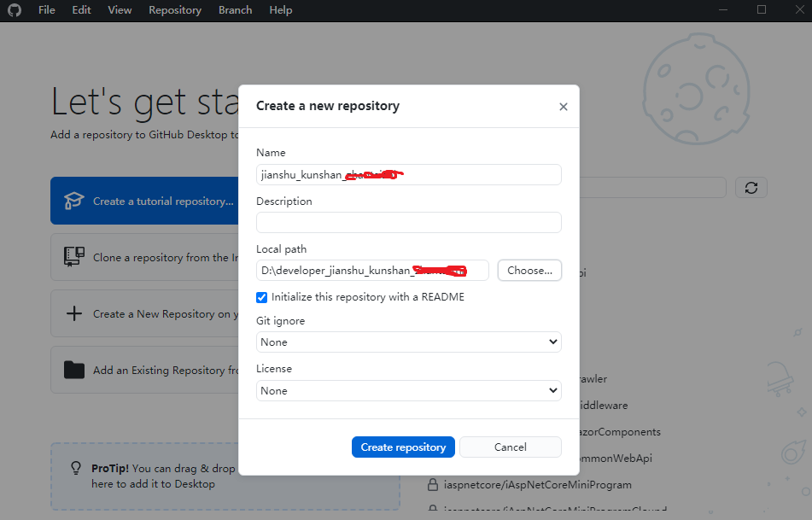Image resolution: width=812 pixels, height=520 pixels.
Task: Open the View menu
Action: [120, 10]
